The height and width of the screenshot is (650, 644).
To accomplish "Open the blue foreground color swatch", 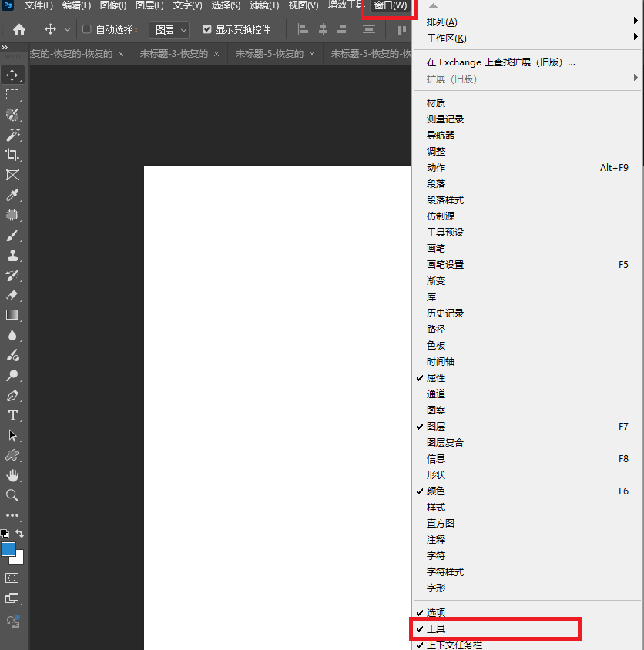I will click(8, 549).
